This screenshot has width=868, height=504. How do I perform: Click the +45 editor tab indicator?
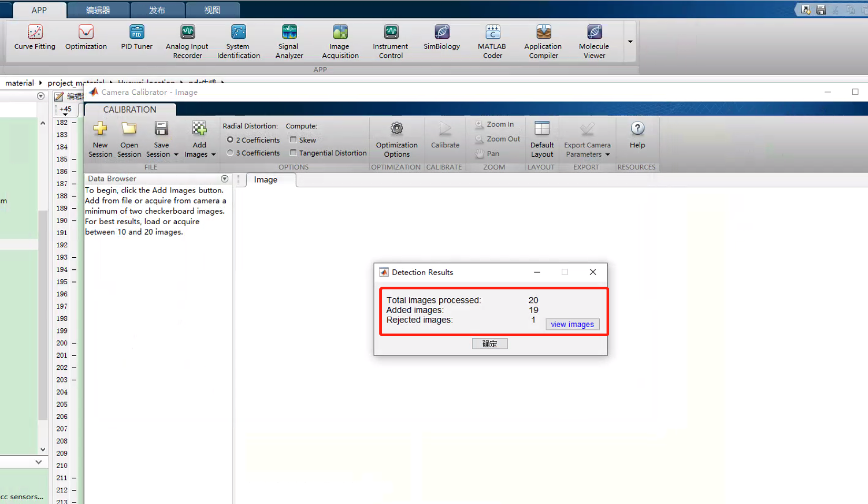(x=65, y=110)
